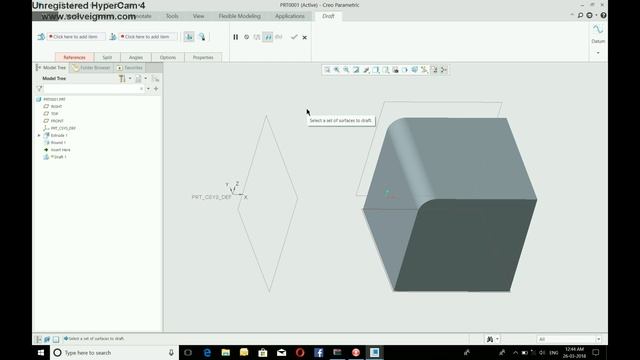Toggle the highlighted draft propagation icon

pos(189,37)
